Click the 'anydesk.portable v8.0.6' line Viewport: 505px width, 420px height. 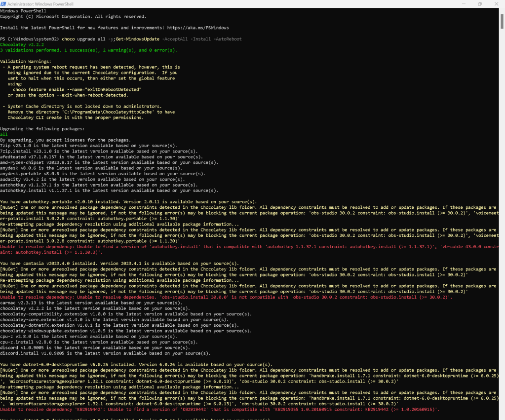pyautogui.click(x=103, y=174)
